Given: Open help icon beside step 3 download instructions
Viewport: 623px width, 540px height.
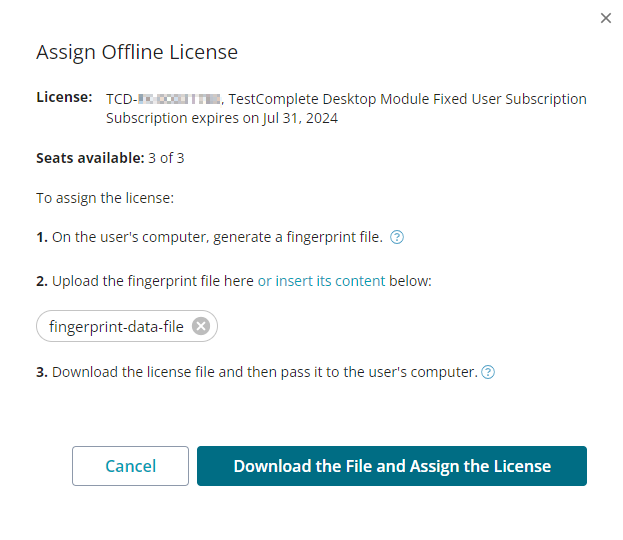Looking at the screenshot, I should click(488, 372).
